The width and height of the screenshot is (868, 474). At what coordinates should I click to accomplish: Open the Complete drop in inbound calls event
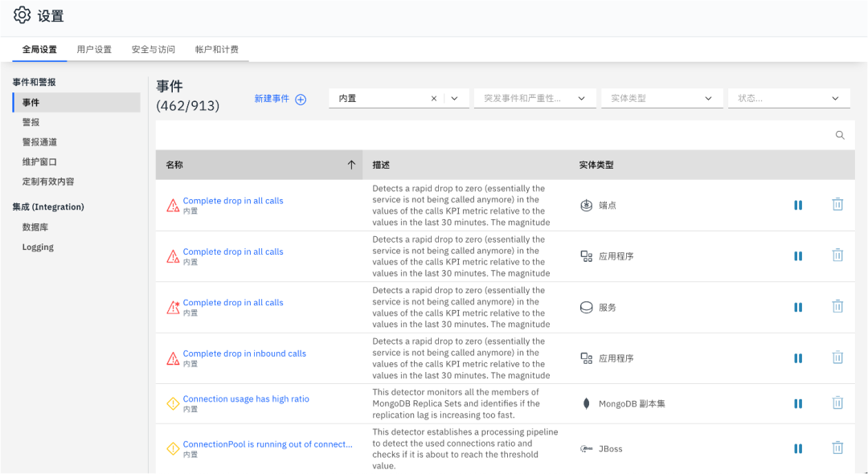(x=244, y=353)
